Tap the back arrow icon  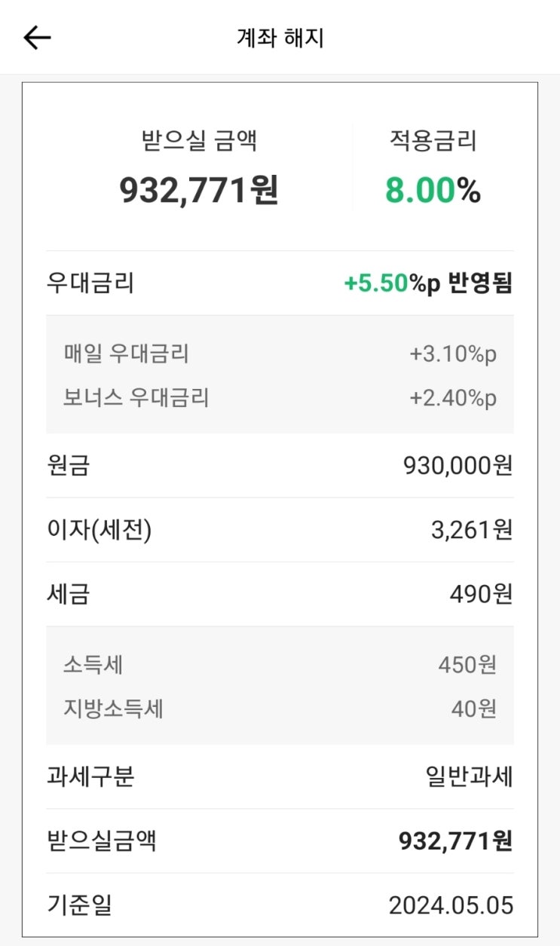37,38
